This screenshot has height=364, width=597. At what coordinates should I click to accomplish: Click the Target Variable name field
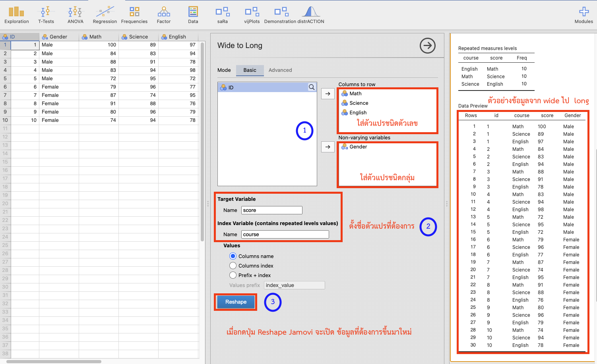coord(271,210)
